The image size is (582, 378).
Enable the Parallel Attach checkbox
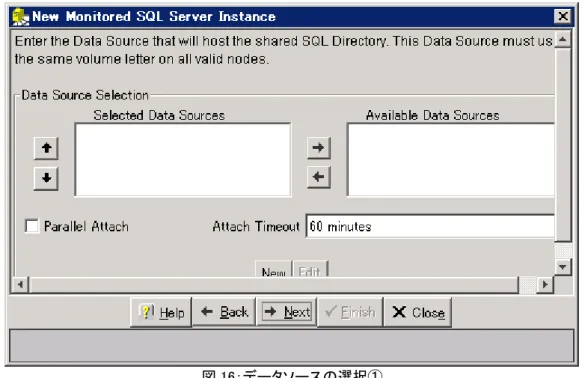32,226
